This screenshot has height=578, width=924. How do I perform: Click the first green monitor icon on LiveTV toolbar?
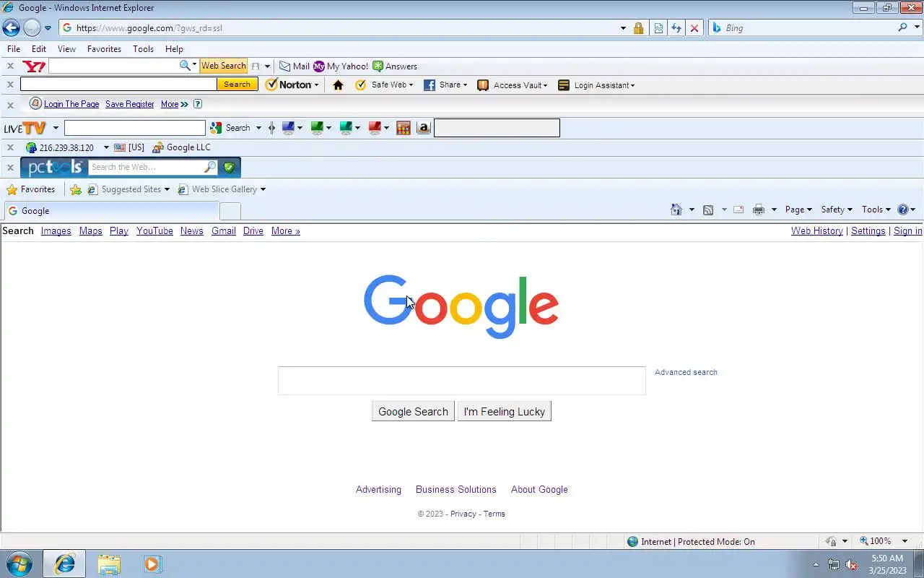tap(317, 128)
